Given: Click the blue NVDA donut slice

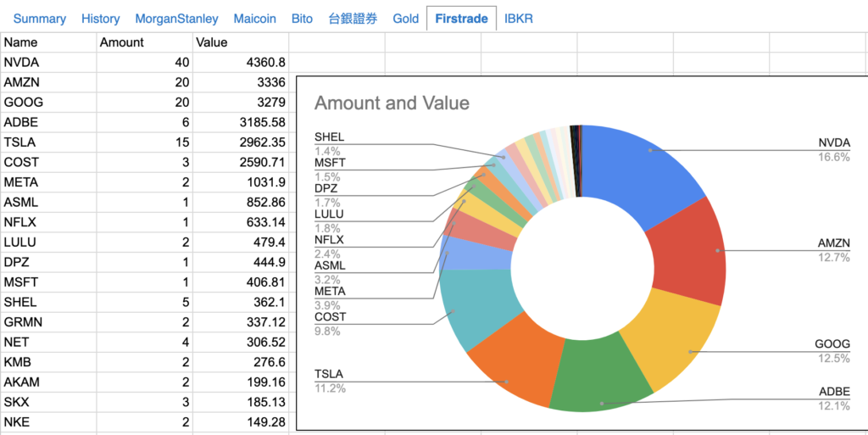Looking at the screenshot, I should click(x=644, y=170).
